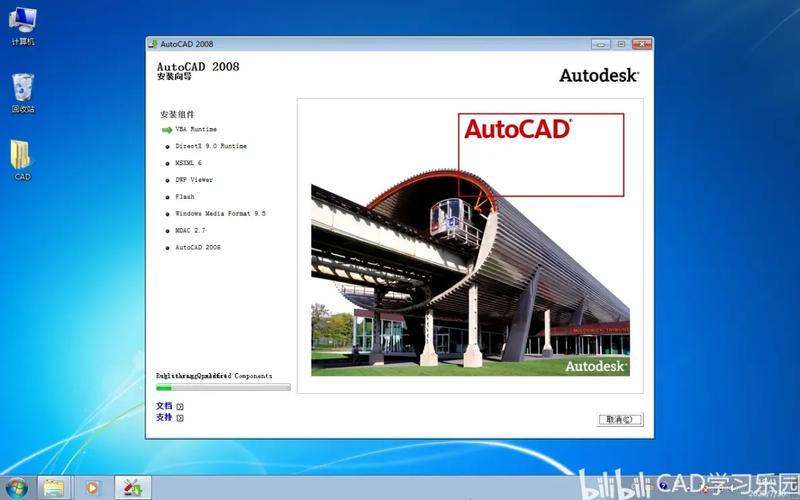Select the DirectX 9.0 Runtime entry

coord(211,146)
